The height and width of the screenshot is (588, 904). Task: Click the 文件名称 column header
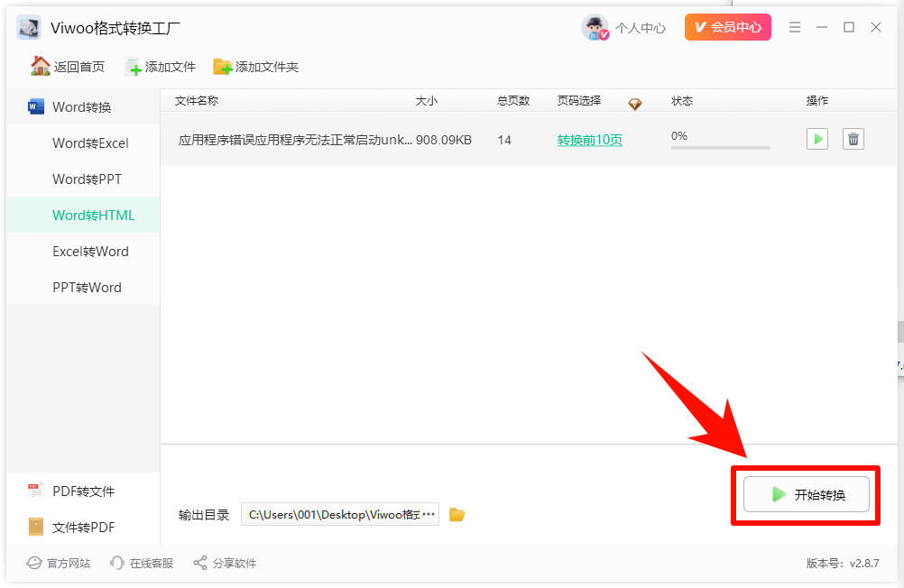197,101
